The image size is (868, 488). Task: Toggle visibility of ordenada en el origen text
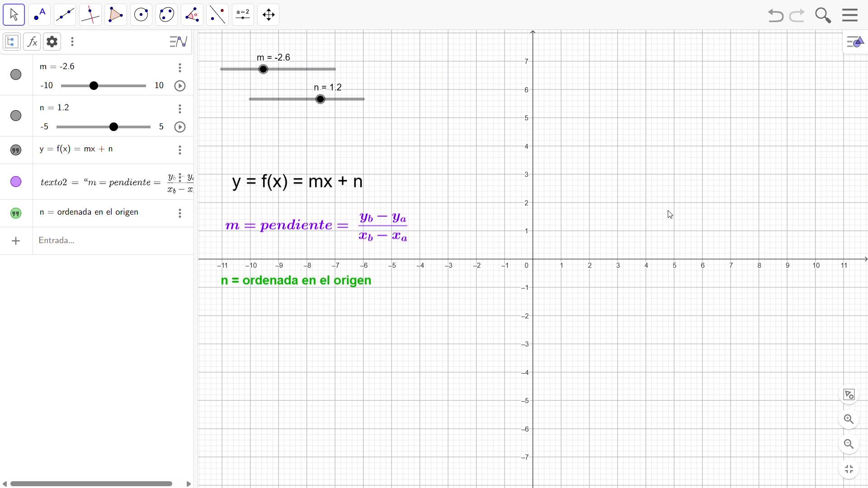pyautogui.click(x=16, y=213)
